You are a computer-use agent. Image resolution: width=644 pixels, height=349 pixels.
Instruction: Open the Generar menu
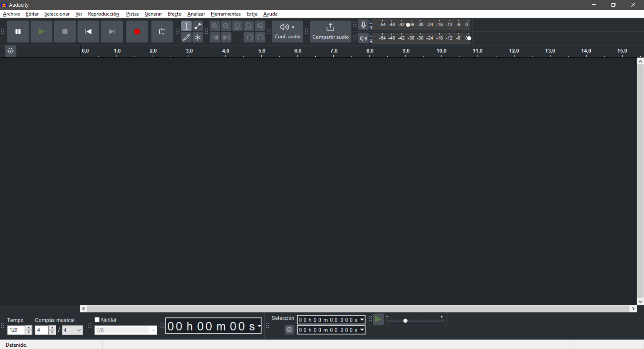click(x=153, y=14)
